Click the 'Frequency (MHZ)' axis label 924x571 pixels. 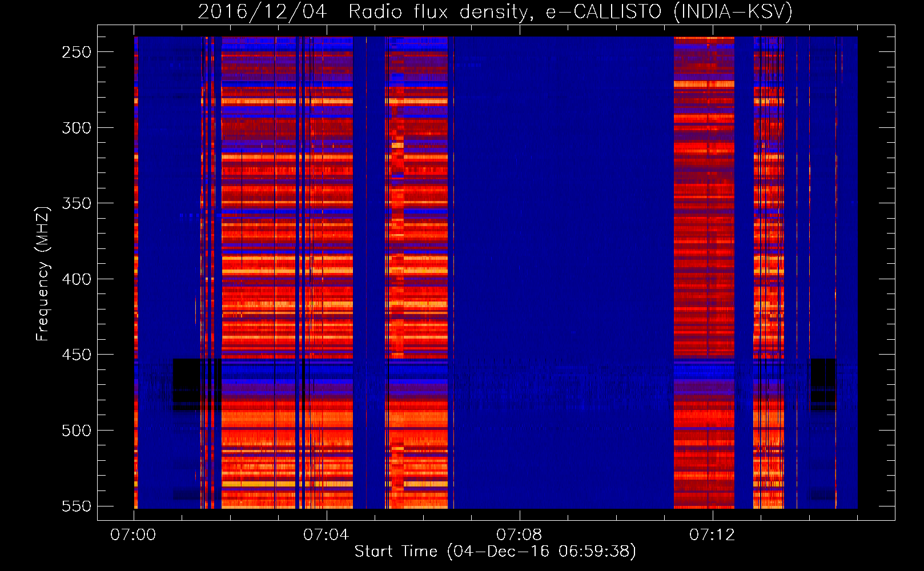(43, 274)
